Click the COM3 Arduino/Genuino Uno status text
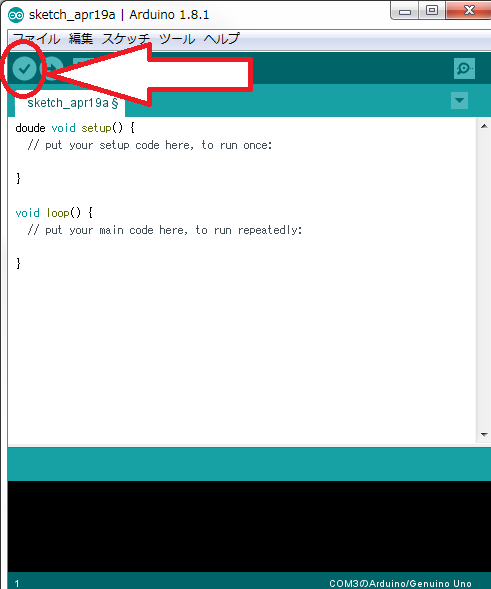Viewport: 491px width, 589px height. 400,583
